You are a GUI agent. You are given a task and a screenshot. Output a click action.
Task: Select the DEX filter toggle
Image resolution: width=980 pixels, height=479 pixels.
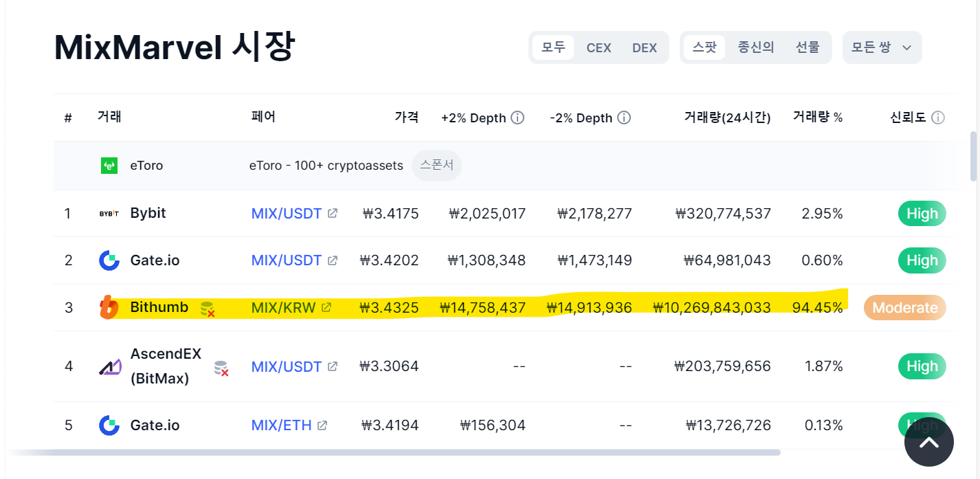(x=645, y=47)
